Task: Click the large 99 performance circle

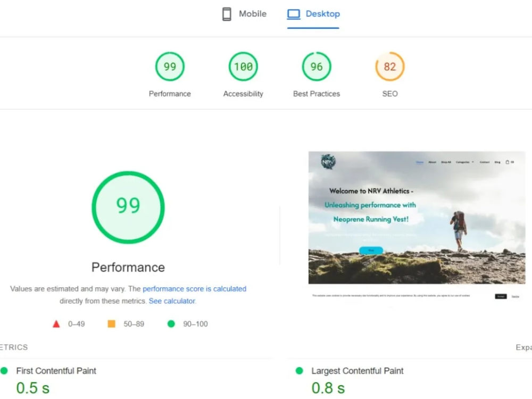Action: pyautogui.click(x=128, y=207)
